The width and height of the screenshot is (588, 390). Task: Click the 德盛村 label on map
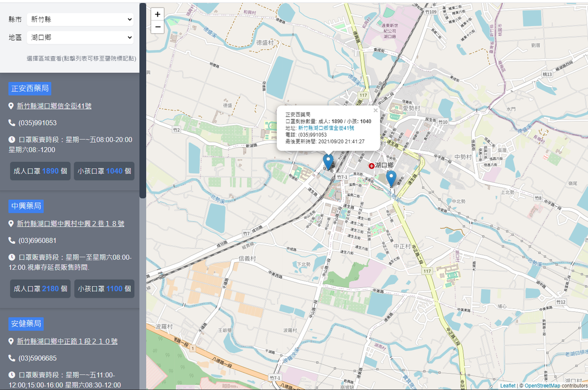(x=265, y=42)
